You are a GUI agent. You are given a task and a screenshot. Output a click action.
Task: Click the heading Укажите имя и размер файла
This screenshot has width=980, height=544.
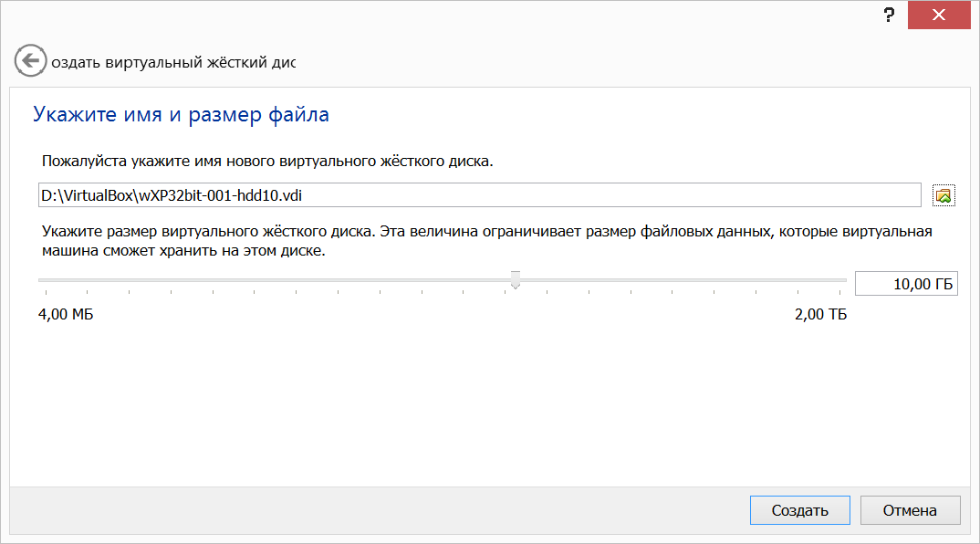click(x=181, y=114)
